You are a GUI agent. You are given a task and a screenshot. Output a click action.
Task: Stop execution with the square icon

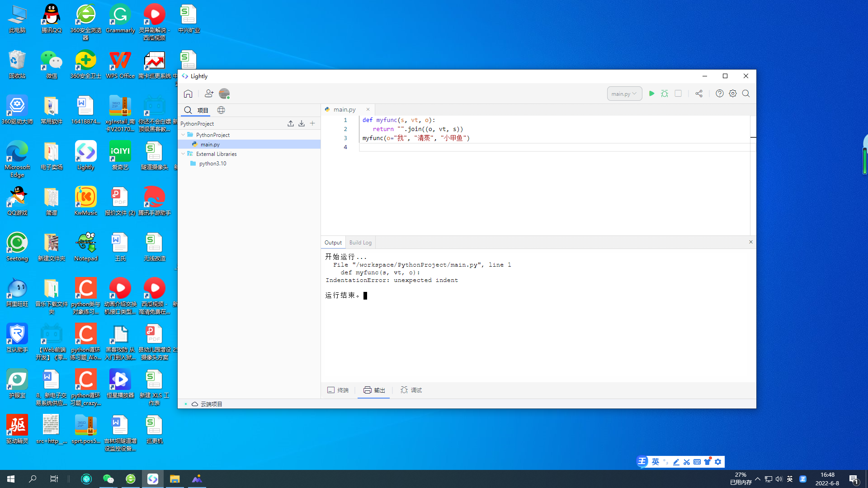[x=678, y=94]
